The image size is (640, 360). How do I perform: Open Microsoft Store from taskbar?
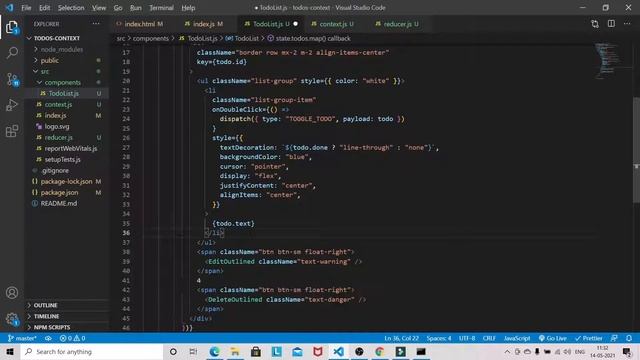[256, 351]
